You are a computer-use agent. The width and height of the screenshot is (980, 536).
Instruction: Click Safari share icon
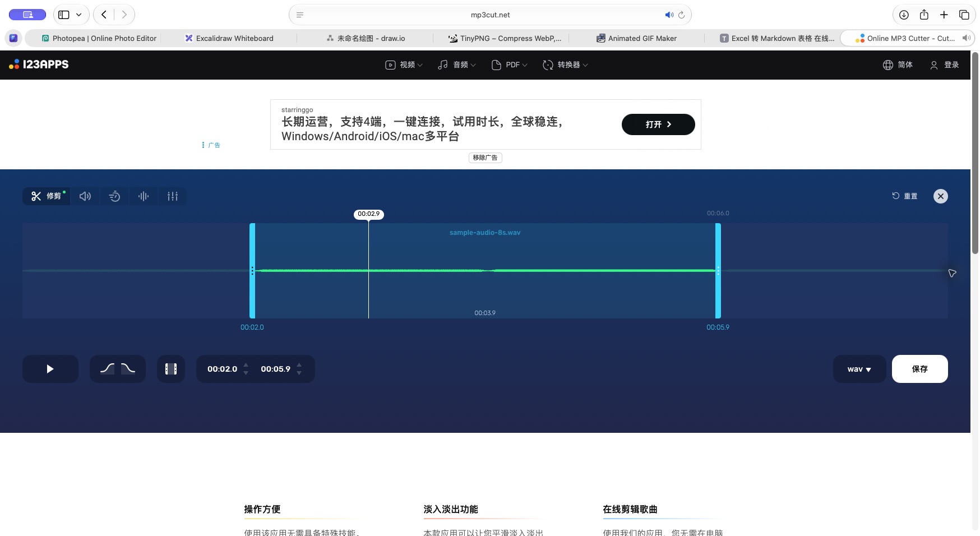click(x=924, y=15)
